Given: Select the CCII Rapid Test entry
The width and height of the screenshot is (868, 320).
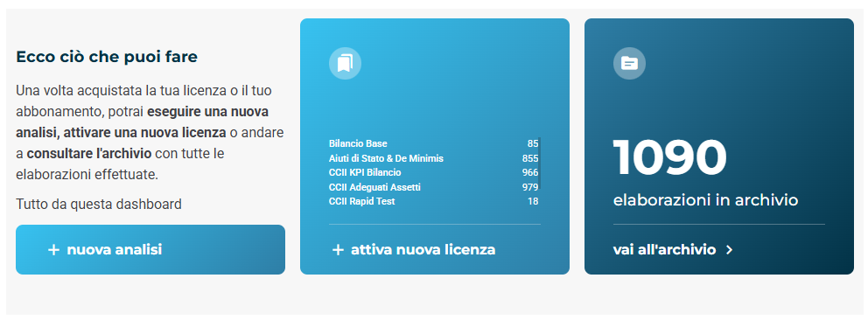Looking at the screenshot, I should (433, 202).
